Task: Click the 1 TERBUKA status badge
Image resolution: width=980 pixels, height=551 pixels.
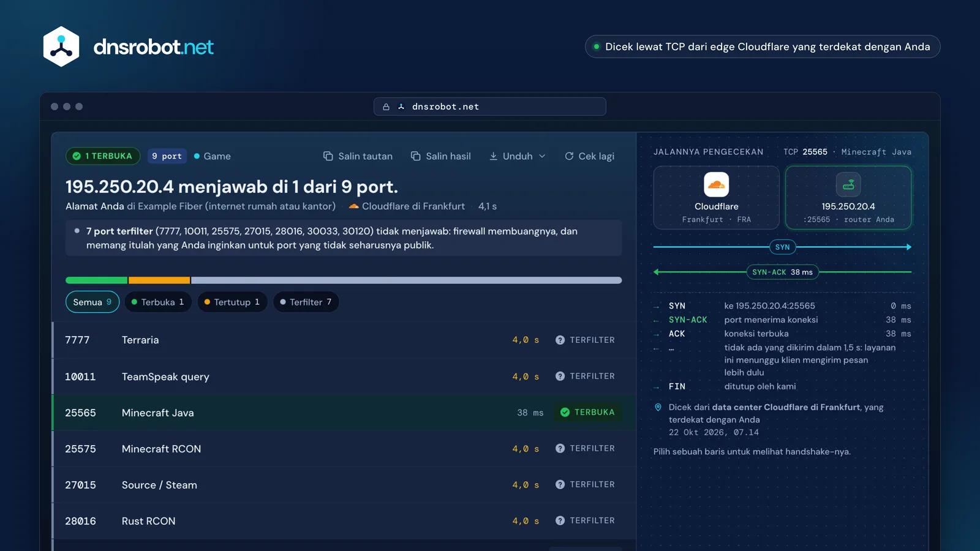Action: point(103,156)
